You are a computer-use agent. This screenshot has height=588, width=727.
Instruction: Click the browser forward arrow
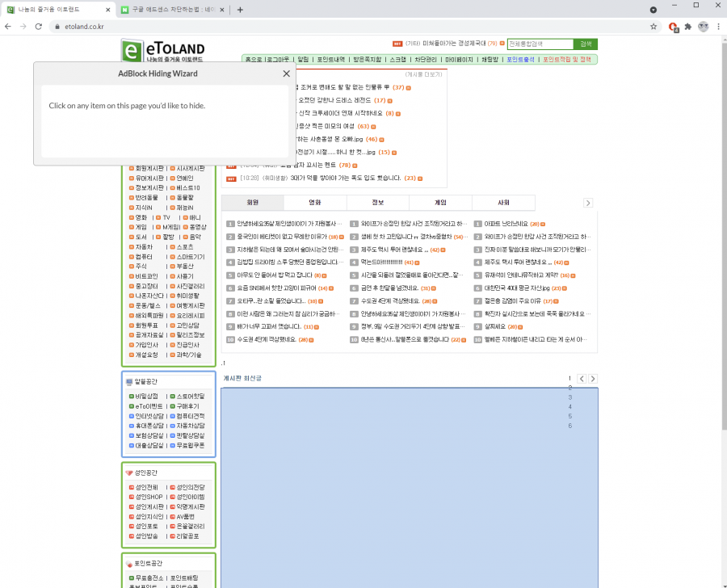tap(23, 27)
